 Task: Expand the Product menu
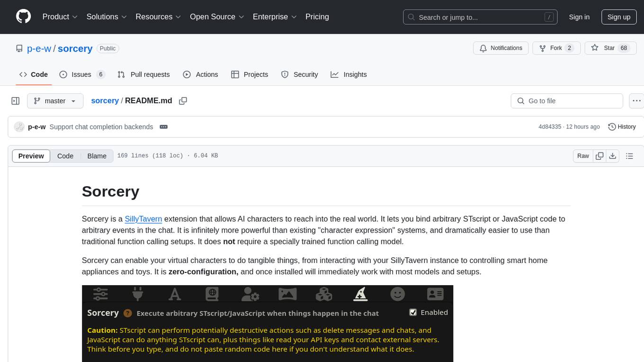(x=60, y=17)
